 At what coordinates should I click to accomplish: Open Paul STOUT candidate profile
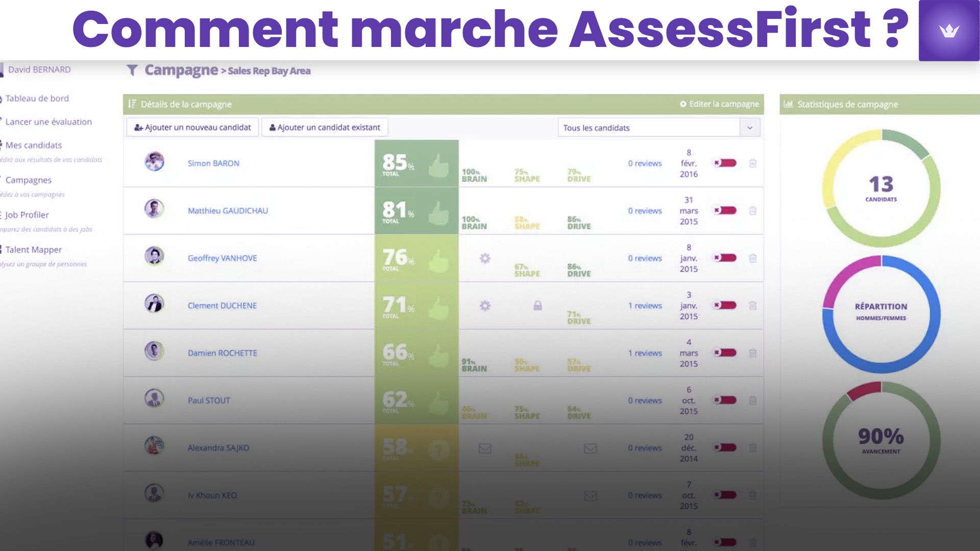(x=209, y=400)
